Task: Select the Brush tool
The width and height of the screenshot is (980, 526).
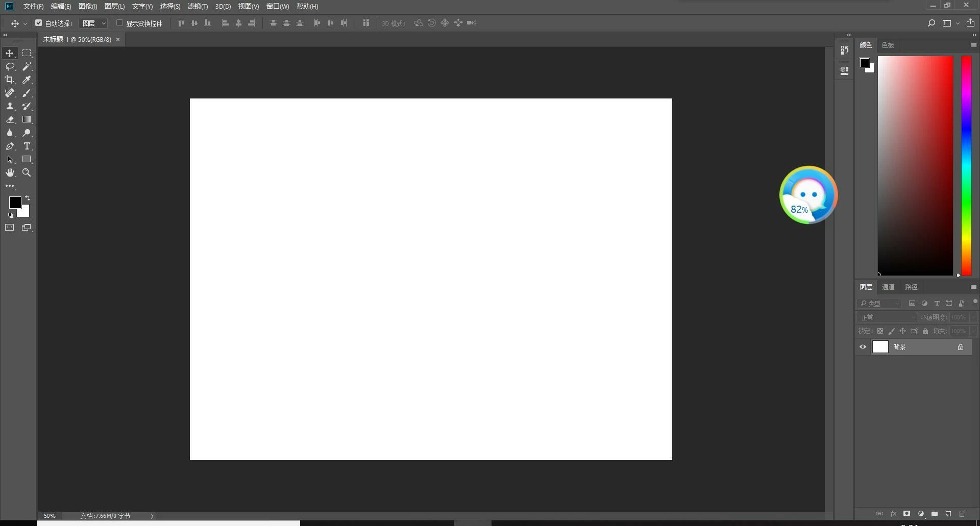Action: point(27,93)
